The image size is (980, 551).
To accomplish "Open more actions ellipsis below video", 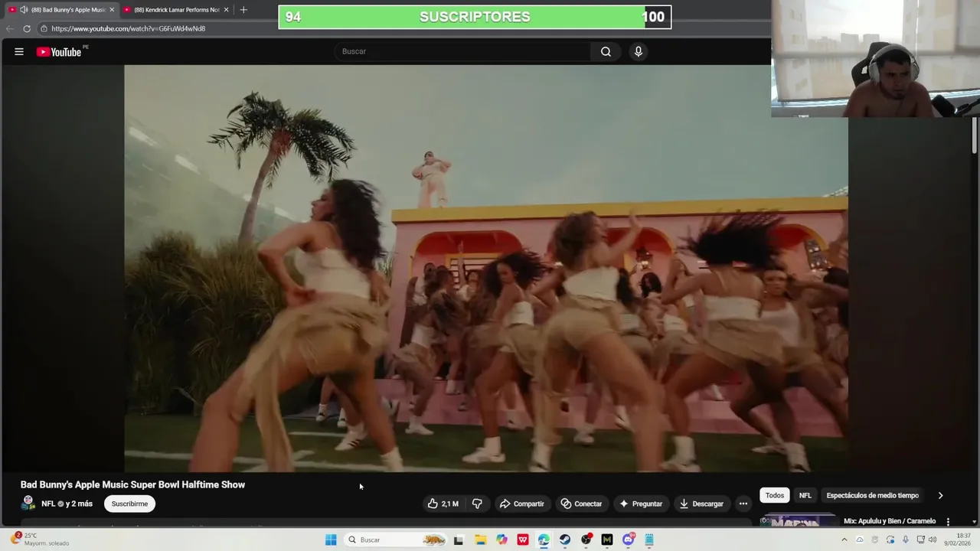I will coord(743,504).
